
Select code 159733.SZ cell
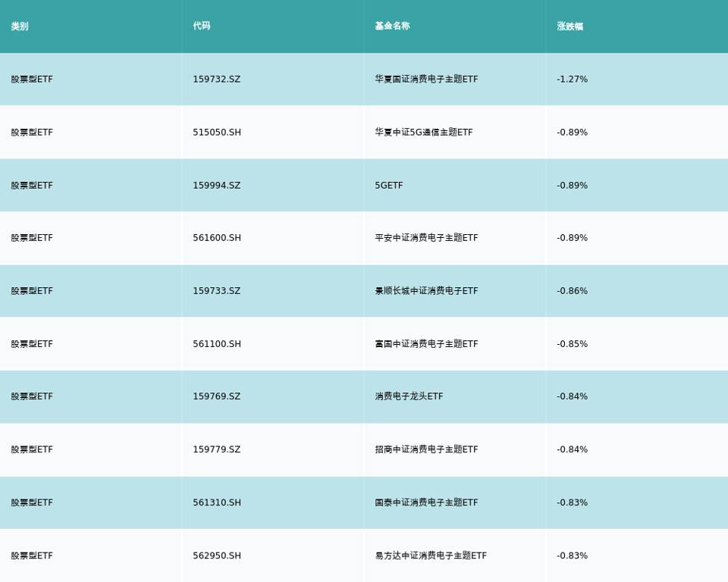pyautogui.click(x=216, y=291)
